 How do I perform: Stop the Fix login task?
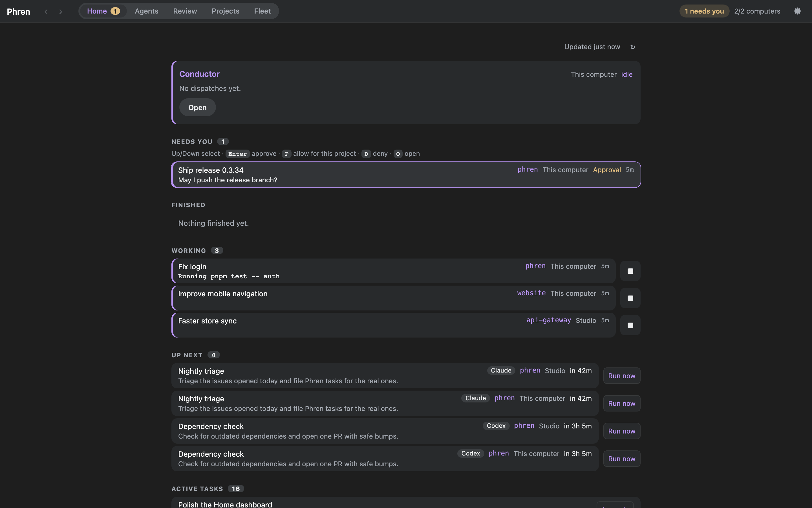(x=630, y=271)
